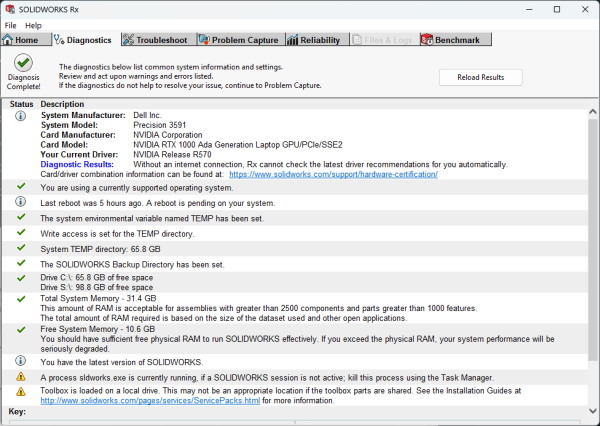Image resolution: width=600 pixels, height=426 pixels.
Task: Open the hardware-certification link
Action: 333,174
